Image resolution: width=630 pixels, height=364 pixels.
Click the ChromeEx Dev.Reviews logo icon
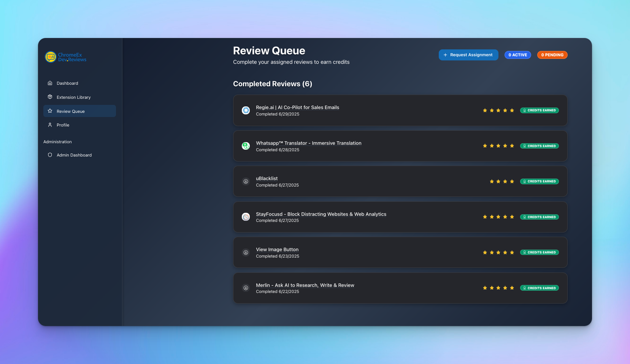(x=51, y=57)
